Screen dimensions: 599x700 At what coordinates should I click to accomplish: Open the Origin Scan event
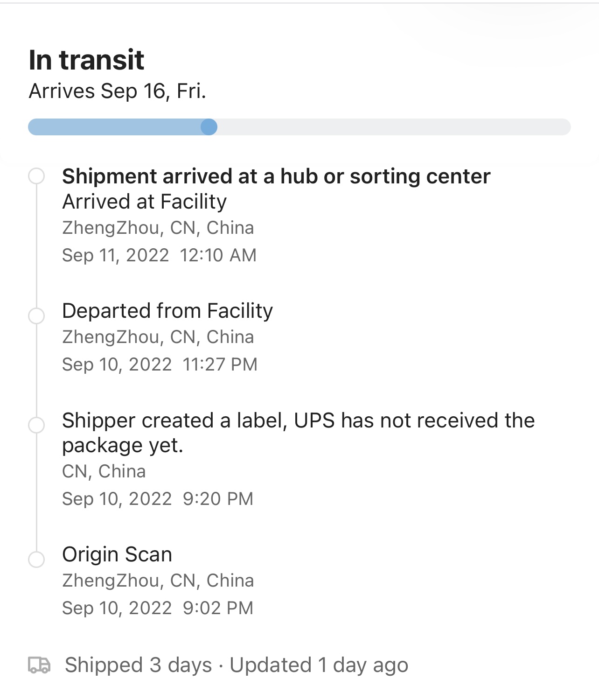point(117,554)
